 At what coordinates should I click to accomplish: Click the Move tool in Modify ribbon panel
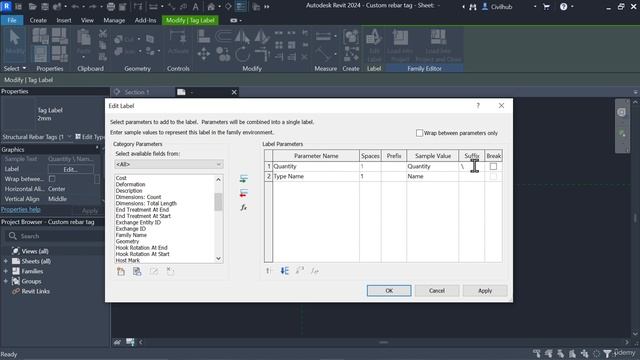[x=203, y=53]
